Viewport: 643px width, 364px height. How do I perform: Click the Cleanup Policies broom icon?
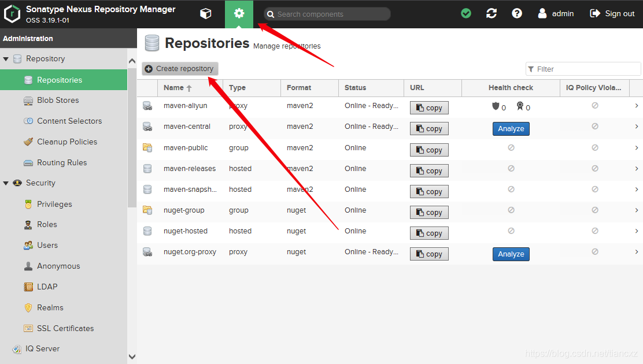[28, 142]
